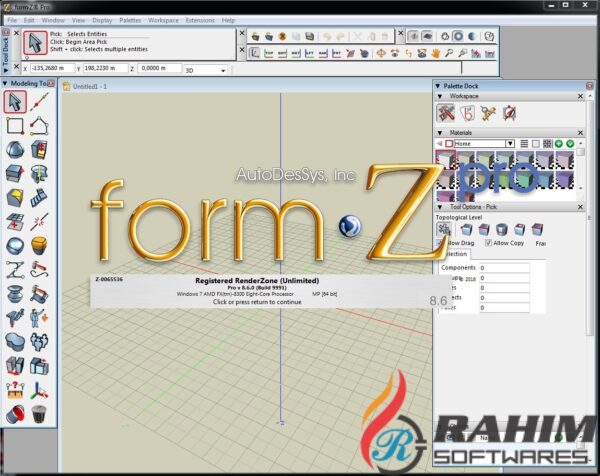The height and width of the screenshot is (476, 600).
Task: Click the grid mesh with red cross tool
Action: coord(15,222)
